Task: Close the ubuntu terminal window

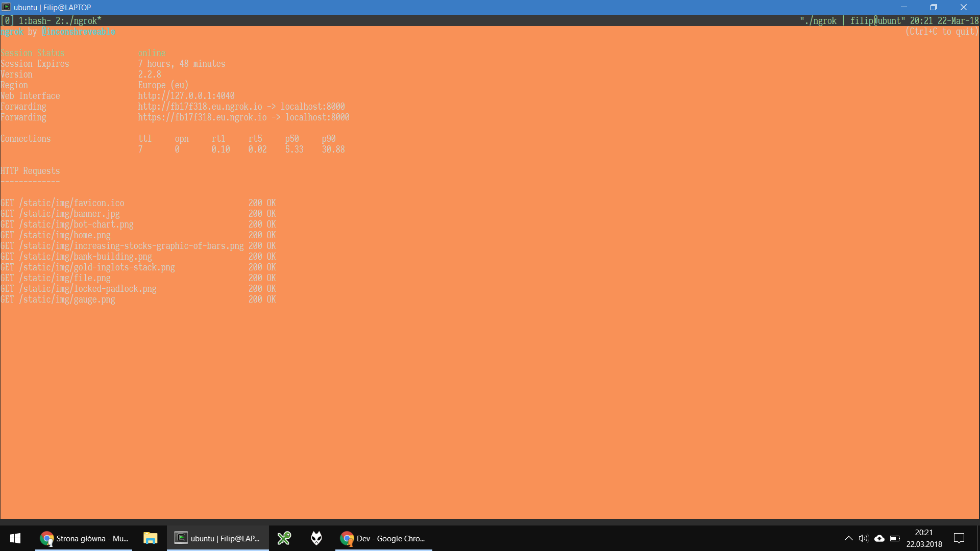Action: 964,7
